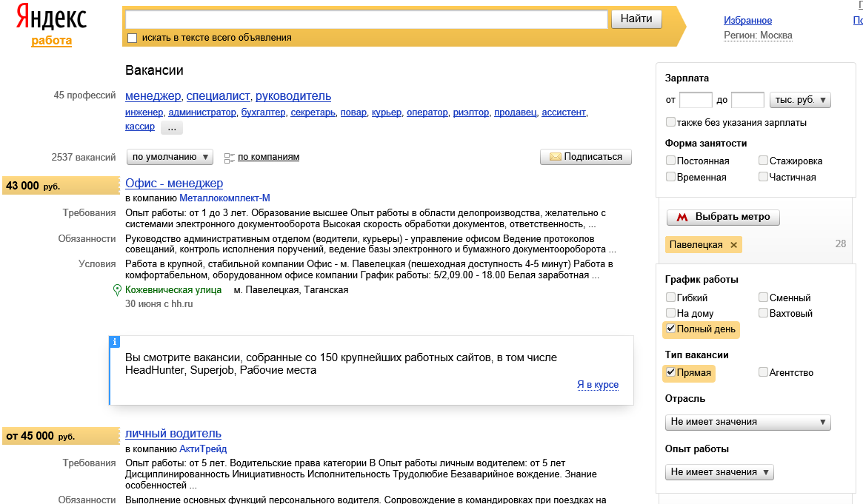Enable search in full ad text checkbox
863x504 pixels.
point(133,38)
